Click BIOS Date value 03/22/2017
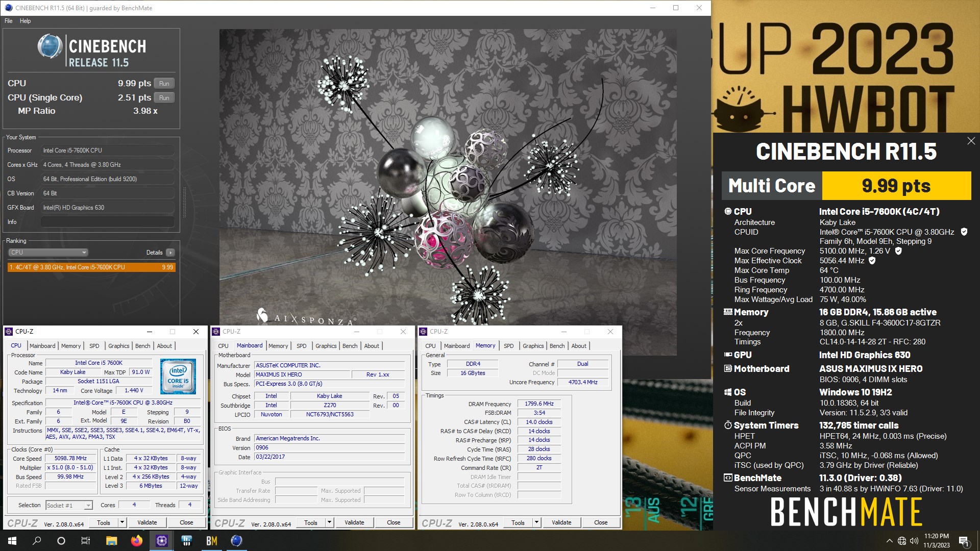The width and height of the screenshot is (980, 551). pos(330,457)
